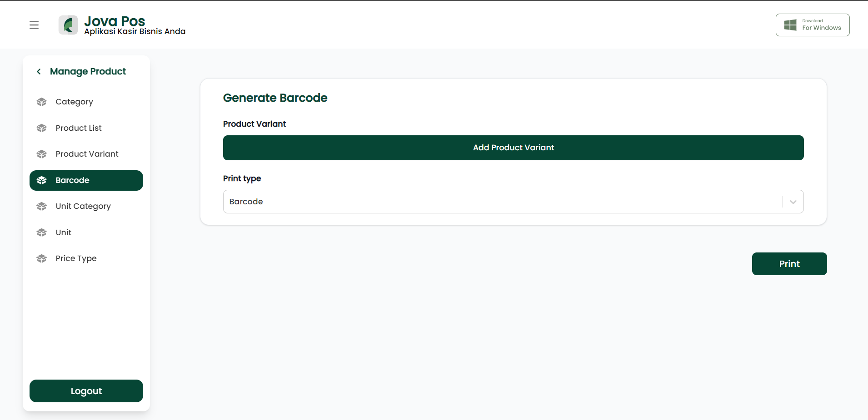Open Unit Category page
The height and width of the screenshot is (420, 868).
pos(86,206)
